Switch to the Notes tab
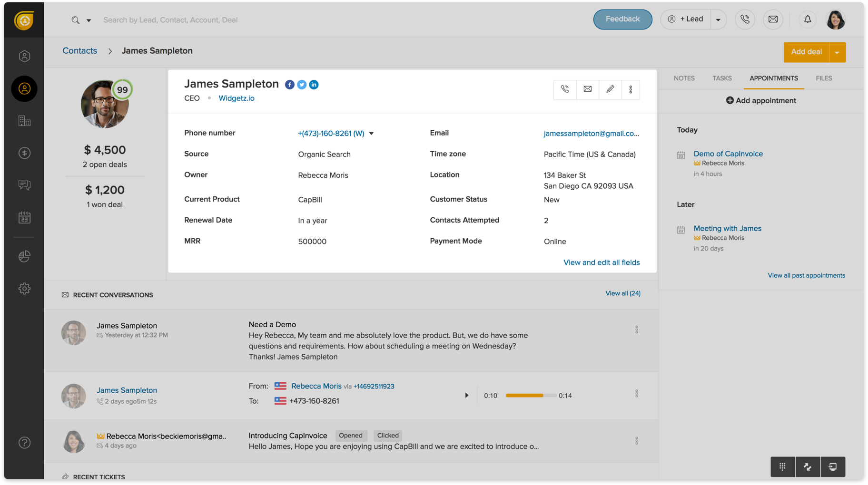868x485 pixels. point(684,78)
